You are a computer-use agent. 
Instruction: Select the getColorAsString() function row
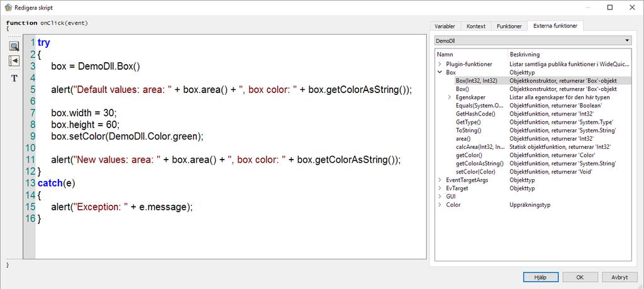(x=533, y=163)
